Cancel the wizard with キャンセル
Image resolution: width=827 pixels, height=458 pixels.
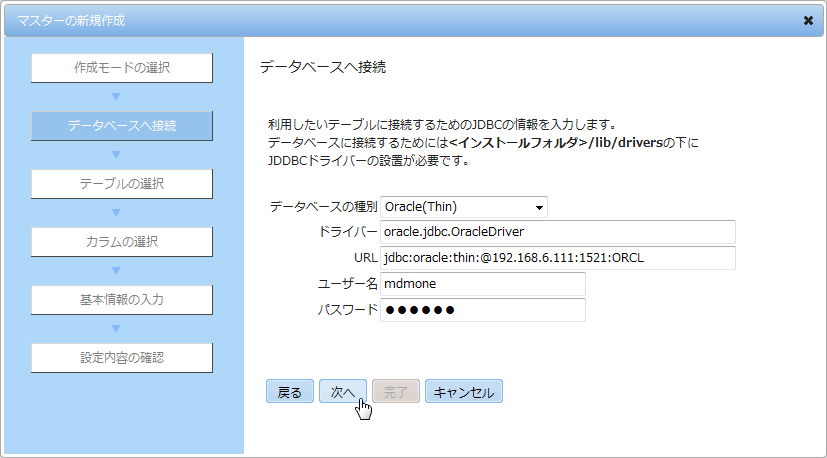(464, 392)
